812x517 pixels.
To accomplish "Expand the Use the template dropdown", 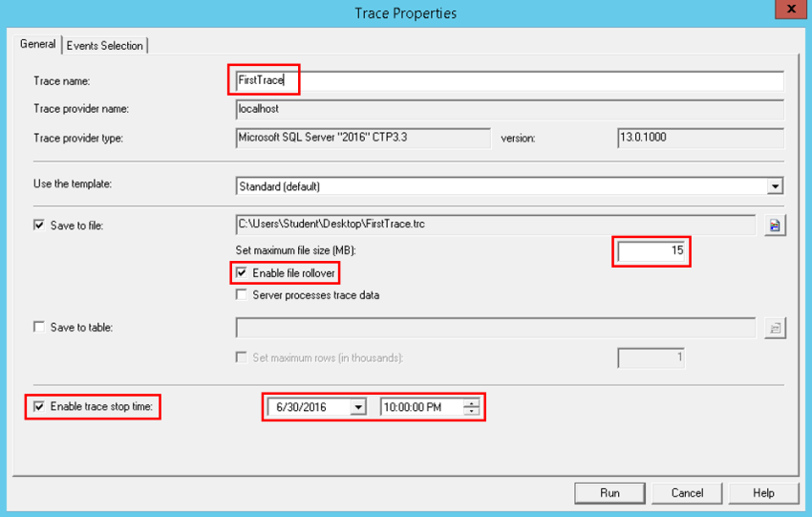I will click(775, 186).
